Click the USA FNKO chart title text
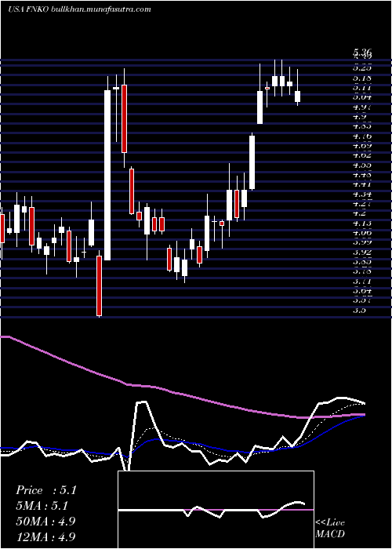This screenshot has height=549, width=392. pyautogui.click(x=29, y=9)
